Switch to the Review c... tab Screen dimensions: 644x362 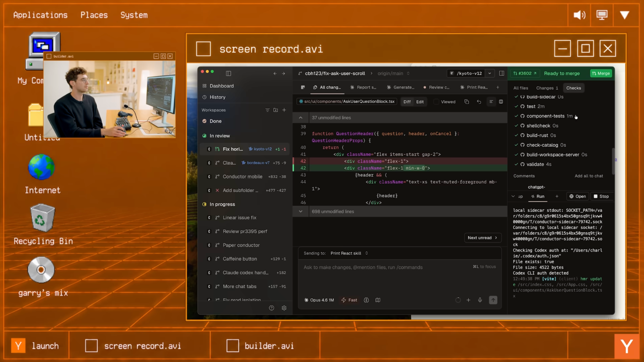(x=436, y=87)
